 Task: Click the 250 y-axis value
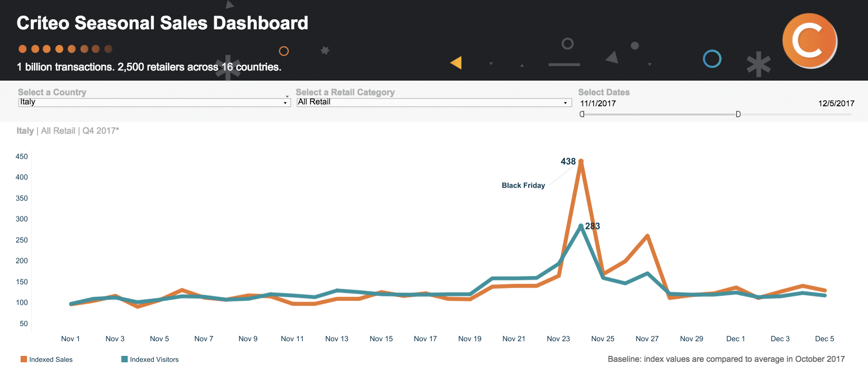click(x=22, y=240)
